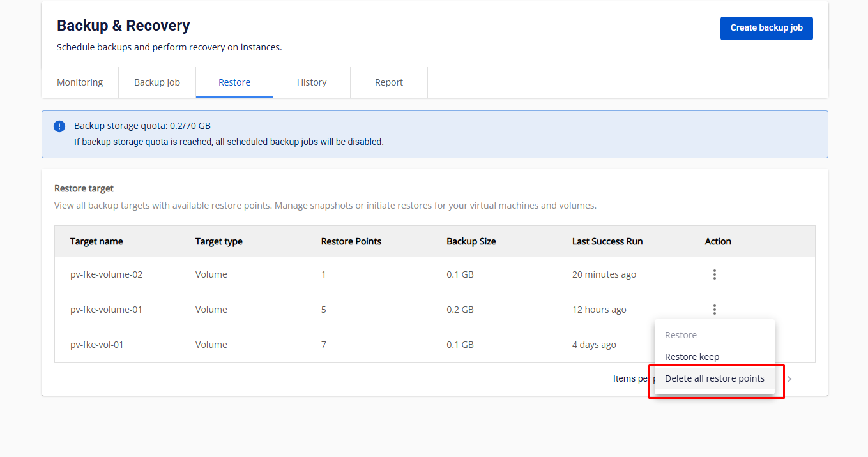868x457 pixels.
Task: Select the pv-fke-volume-02 target name
Action: (x=106, y=274)
